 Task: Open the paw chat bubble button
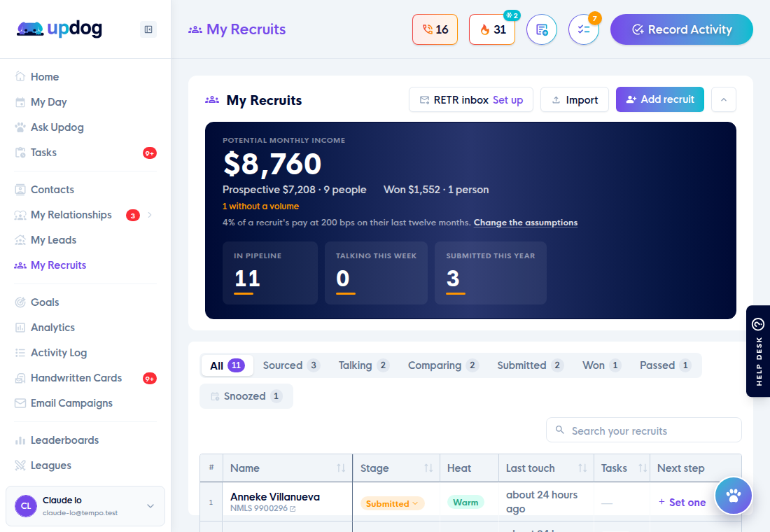pos(733,496)
